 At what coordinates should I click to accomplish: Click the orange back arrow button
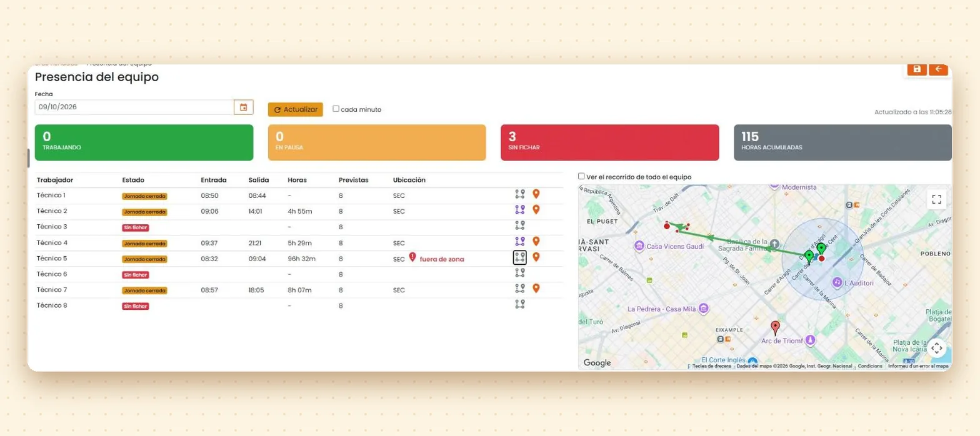tap(938, 69)
